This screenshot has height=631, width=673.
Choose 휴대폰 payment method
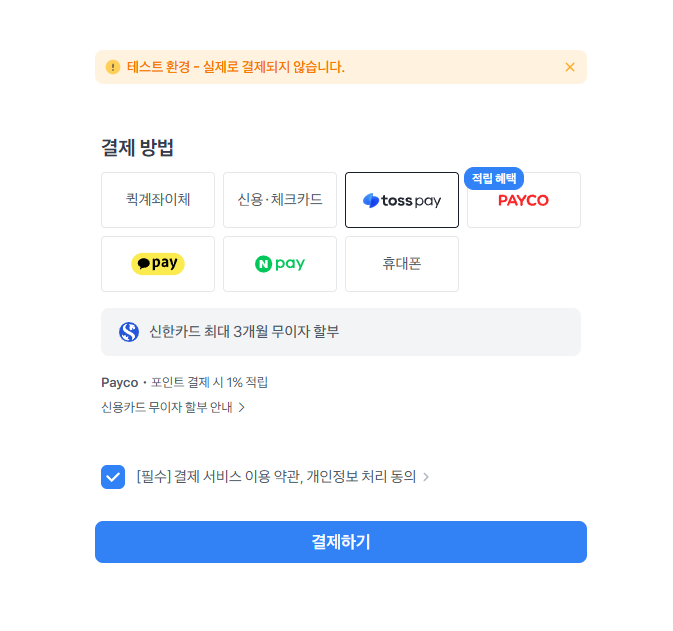[x=402, y=264]
